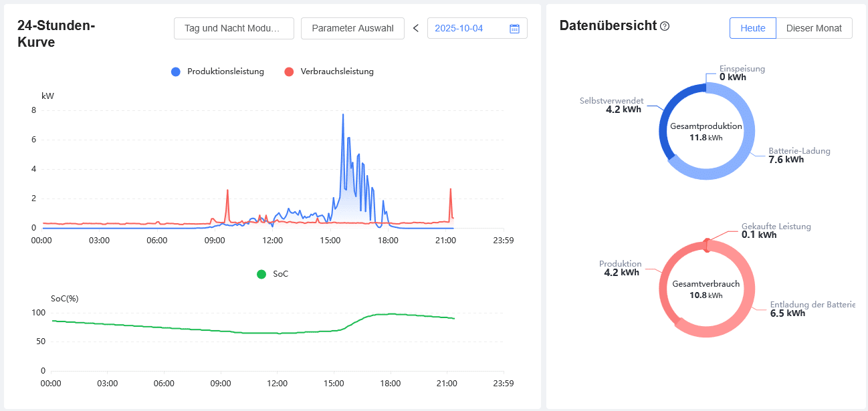The image size is (868, 411).
Task: Click the Gekaufte Leistung red marker
Action: click(x=707, y=245)
